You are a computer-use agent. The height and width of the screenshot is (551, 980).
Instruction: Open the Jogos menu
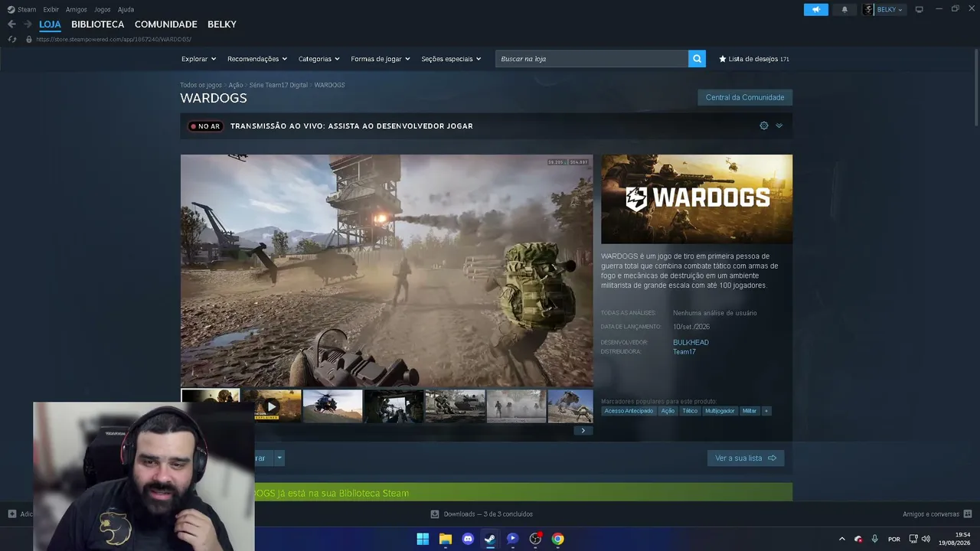coord(102,9)
